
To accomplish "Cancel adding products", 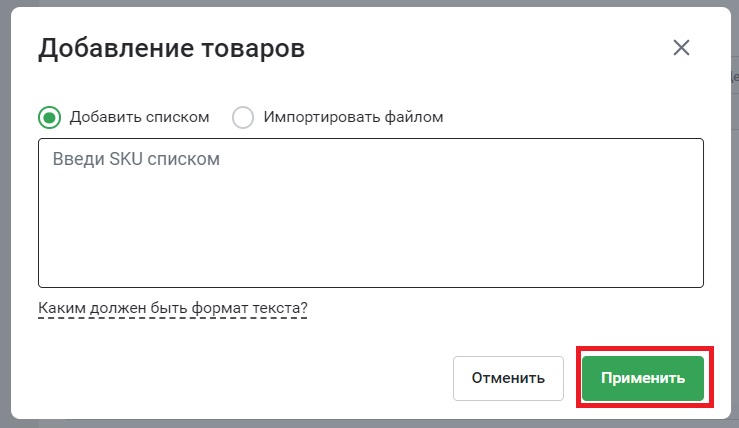I will pos(508,378).
